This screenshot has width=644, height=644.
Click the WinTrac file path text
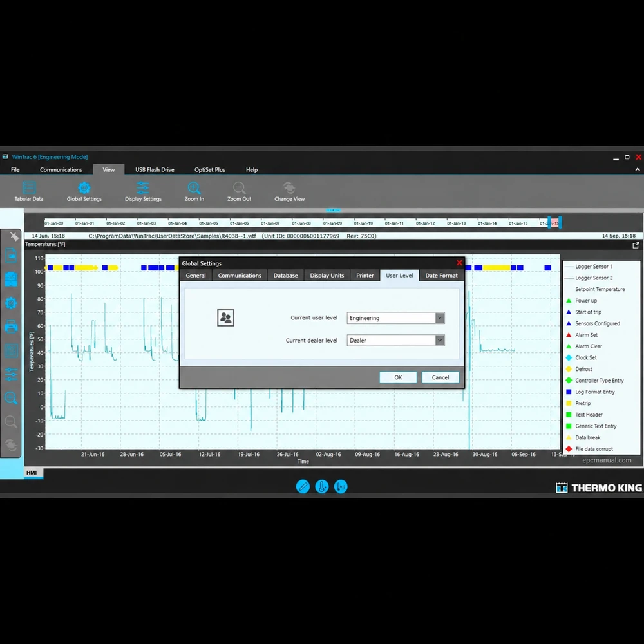coord(172,236)
